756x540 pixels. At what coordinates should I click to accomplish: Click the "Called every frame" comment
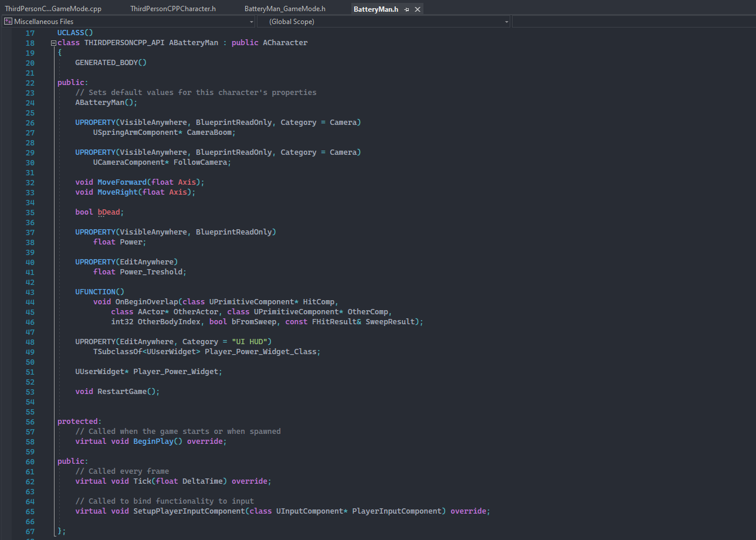coord(122,471)
